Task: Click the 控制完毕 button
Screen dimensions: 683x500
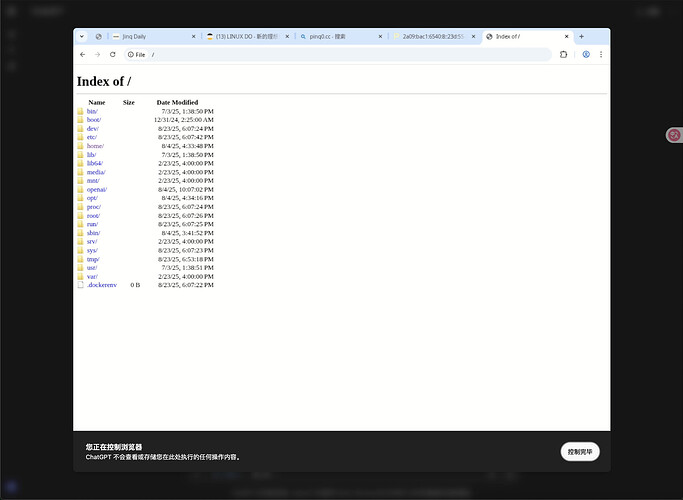Action: 580,452
